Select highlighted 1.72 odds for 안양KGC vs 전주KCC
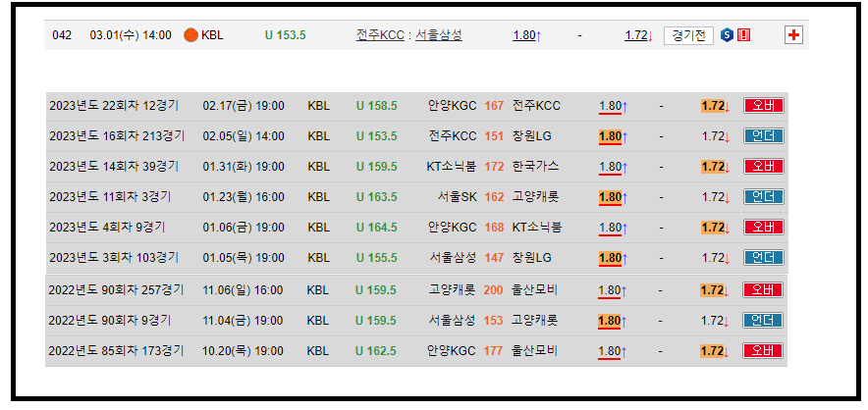Viewport: 868px width, 410px height. click(714, 106)
